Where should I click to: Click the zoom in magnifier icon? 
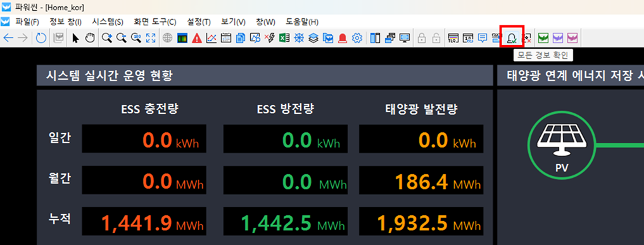click(x=107, y=38)
